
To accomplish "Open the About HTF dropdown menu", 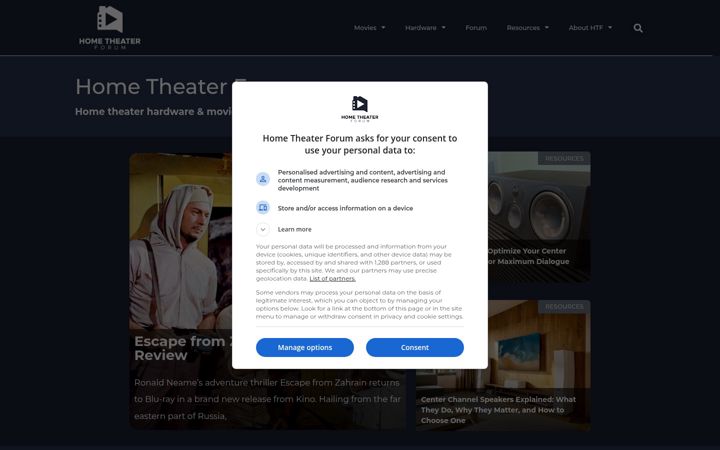I will (590, 28).
